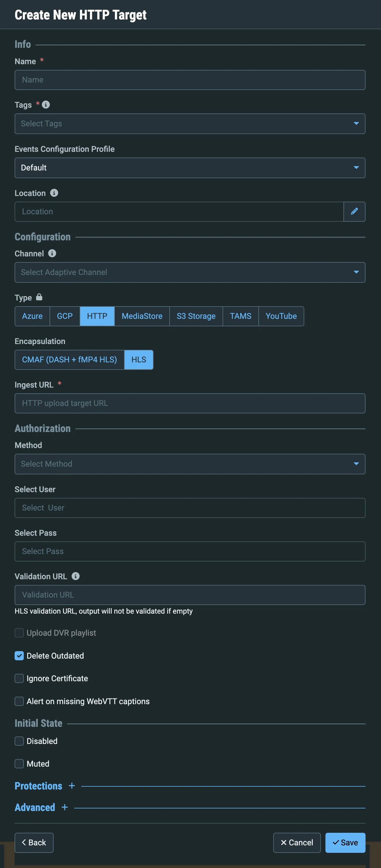Screen dimensions: 381x868
Task: Select the YouTube type tab
Action: 281,316
